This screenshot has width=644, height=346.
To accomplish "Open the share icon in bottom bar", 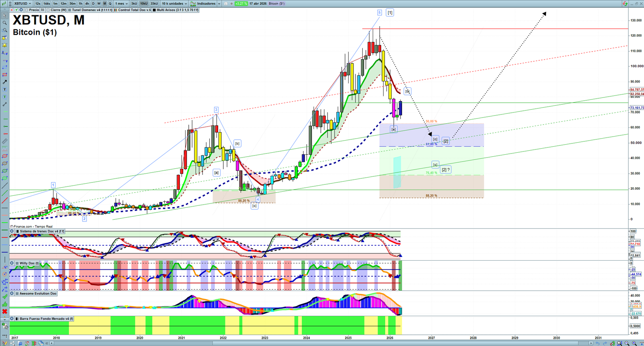I will 12,343.
